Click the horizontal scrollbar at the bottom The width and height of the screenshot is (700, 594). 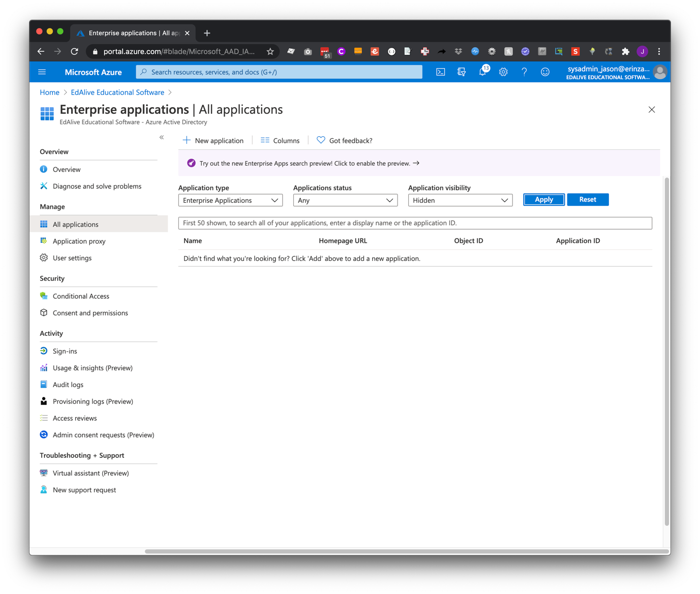tap(407, 551)
